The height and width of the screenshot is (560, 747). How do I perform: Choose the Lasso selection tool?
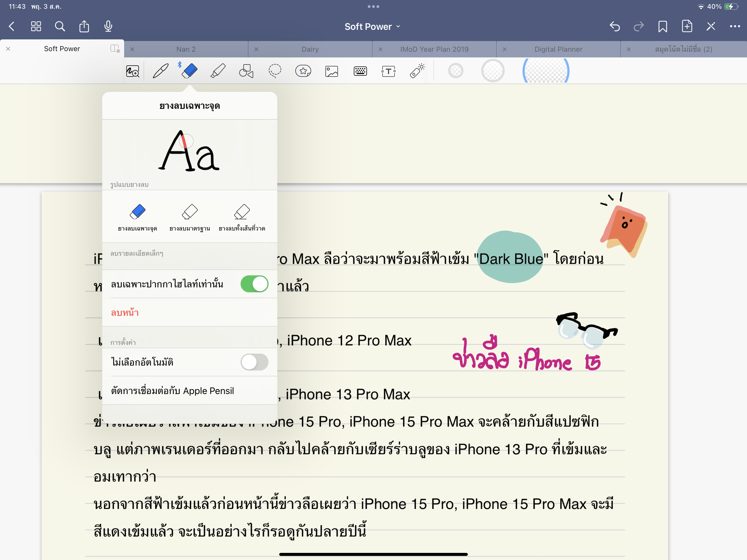[x=275, y=71]
